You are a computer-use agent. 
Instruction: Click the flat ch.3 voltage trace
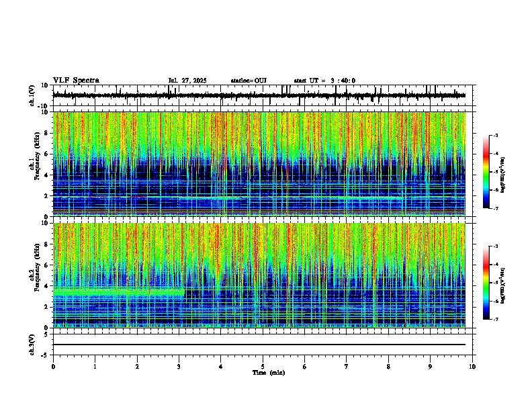pos(259,345)
